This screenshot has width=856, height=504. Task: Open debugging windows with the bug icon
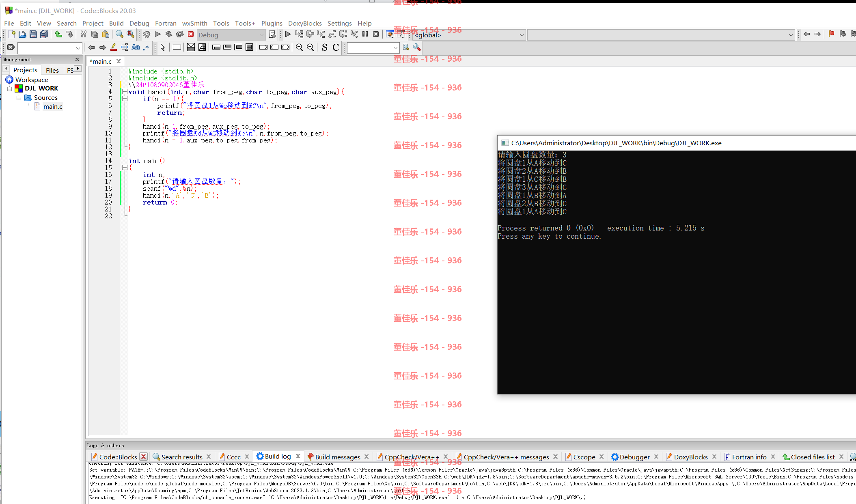(390, 34)
